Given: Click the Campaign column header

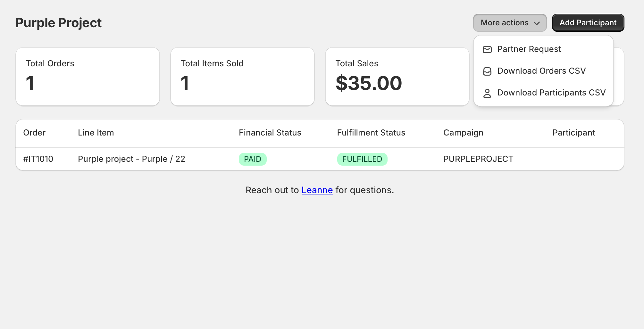Looking at the screenshot, I should pyautogui.click(x=463, y=133).
